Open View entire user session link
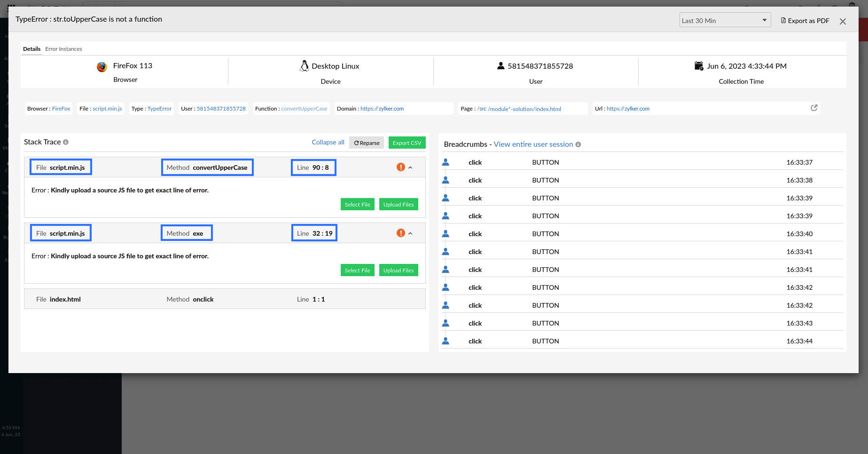 point(533,144)
